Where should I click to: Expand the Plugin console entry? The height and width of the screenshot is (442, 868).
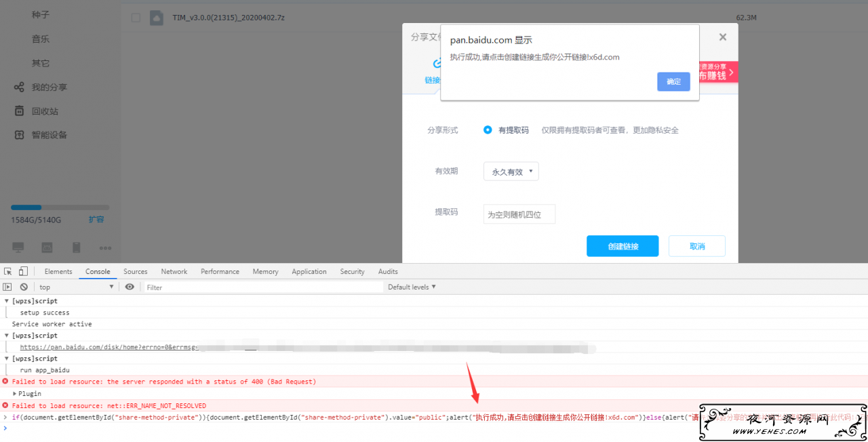pyautogui.click(x=15, y=393)
